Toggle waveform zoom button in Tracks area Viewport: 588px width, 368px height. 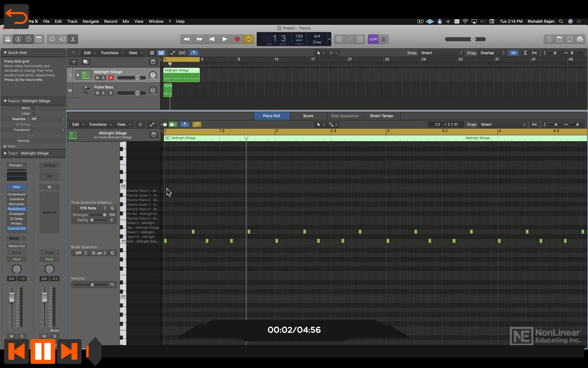[513, 53]
